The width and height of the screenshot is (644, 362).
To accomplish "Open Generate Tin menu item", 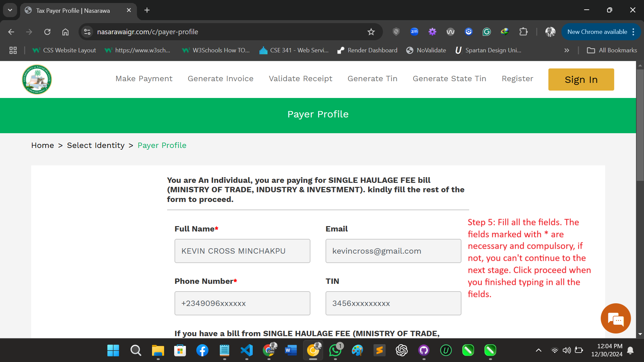I will [x=373, y=79].
